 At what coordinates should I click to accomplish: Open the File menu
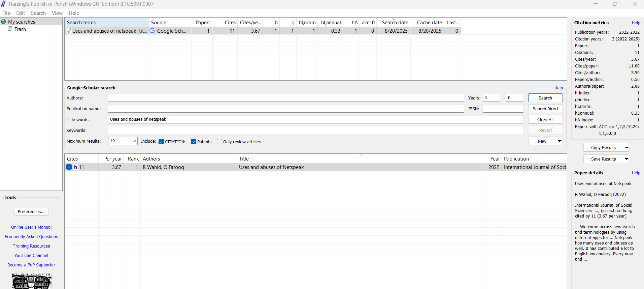[x=6, y=13]
